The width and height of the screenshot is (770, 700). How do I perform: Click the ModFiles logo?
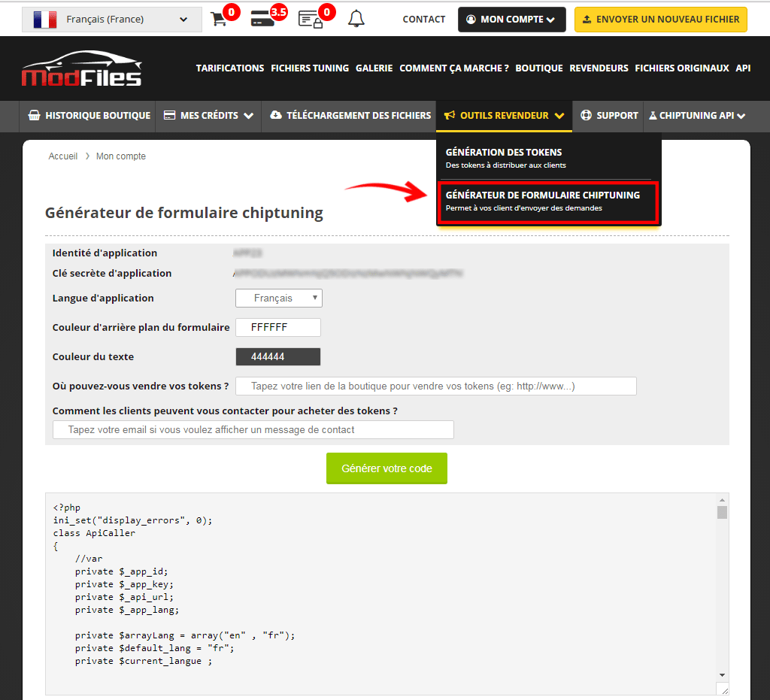pos(81,68)
